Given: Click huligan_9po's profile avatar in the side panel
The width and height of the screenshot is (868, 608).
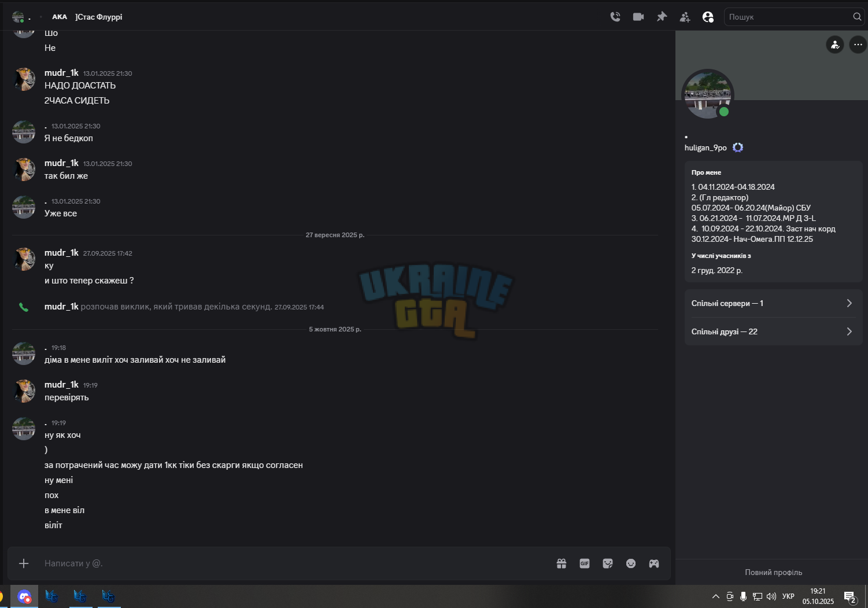Looking at the screenshot, I should pyautogui.click(x=708, y=95).
